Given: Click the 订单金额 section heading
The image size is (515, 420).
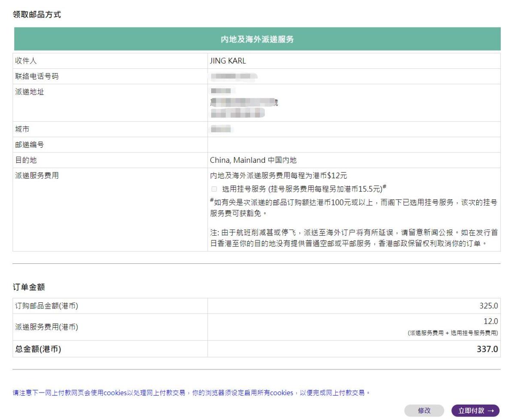Looking at the screenshot, I should click(29, 287).
